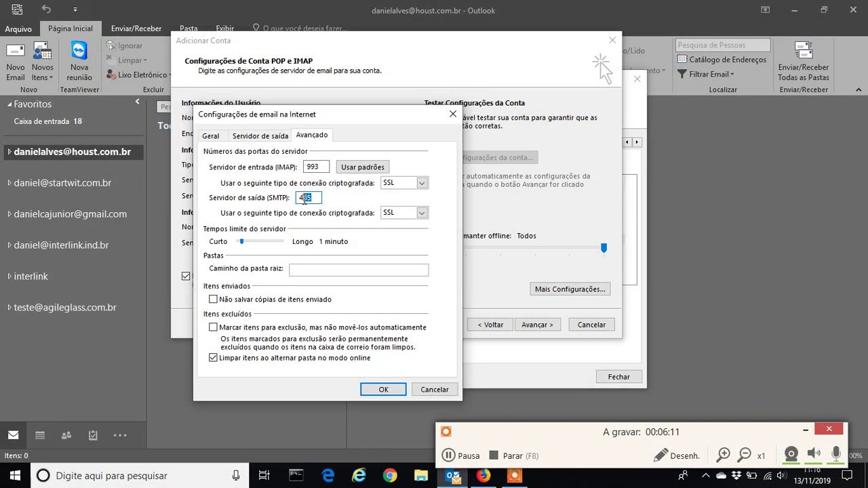The width and height of the screenshot is (868, 488).
Task: Expand the daniel@interlink.ind.br account
Action: (x=9, y=245)
